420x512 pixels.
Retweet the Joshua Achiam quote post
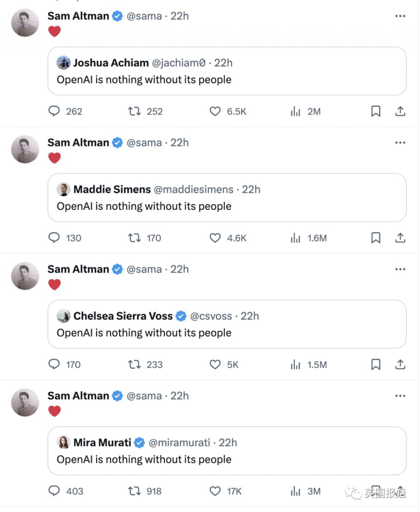(135, 111)
